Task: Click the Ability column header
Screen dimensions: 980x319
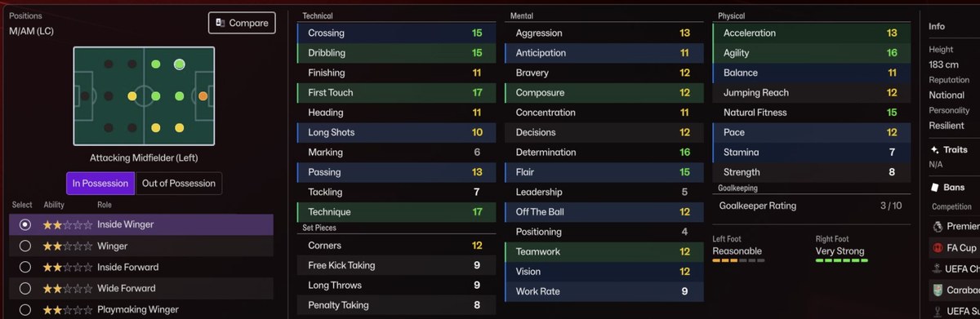Action: pyautogui.click(x=53, y=205)
